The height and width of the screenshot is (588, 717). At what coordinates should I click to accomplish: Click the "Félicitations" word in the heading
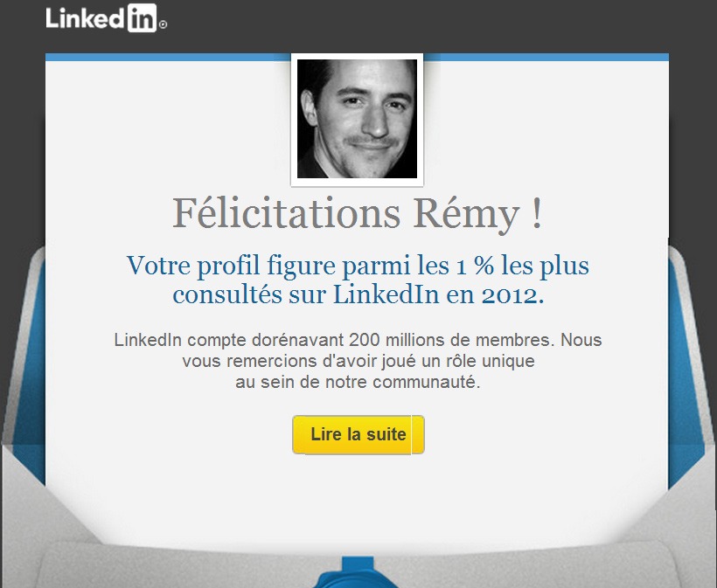pyautogui.click(x=286, y=213)
